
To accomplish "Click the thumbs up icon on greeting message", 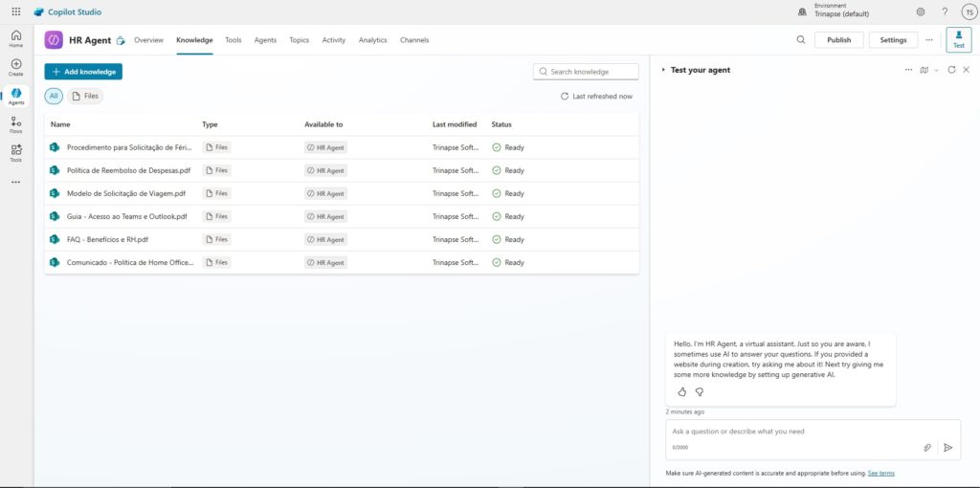I will point(682,391).
